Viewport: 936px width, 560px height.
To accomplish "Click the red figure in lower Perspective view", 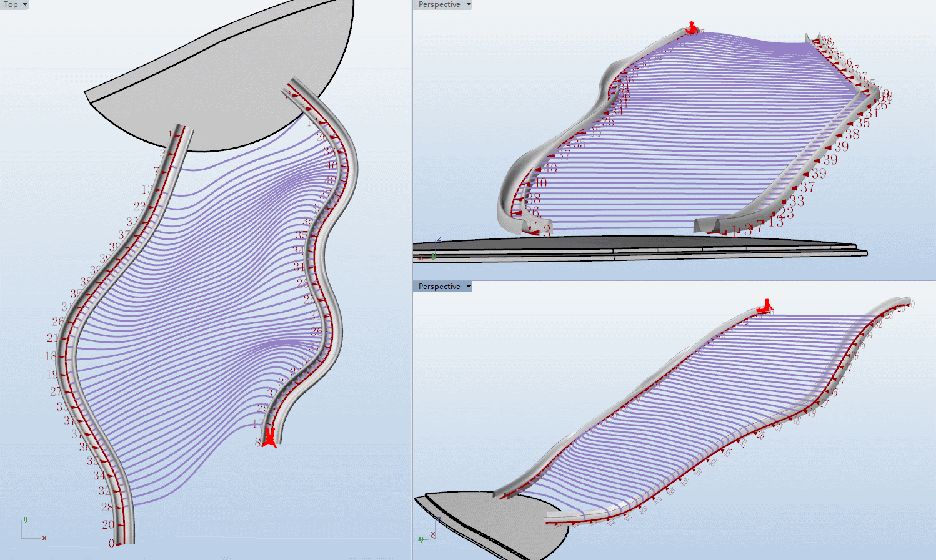I will click(765, 306).
